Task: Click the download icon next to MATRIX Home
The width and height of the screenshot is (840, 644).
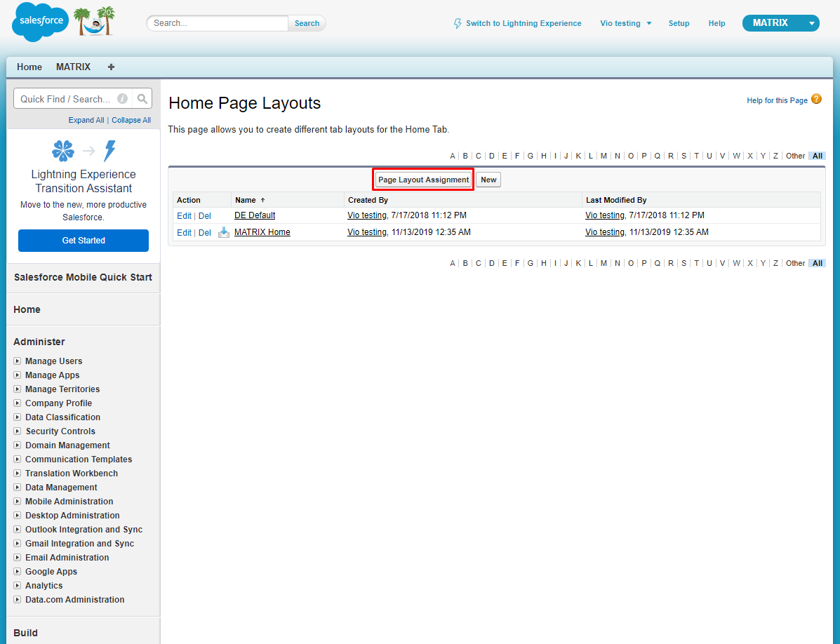Action: click(223, 232)
